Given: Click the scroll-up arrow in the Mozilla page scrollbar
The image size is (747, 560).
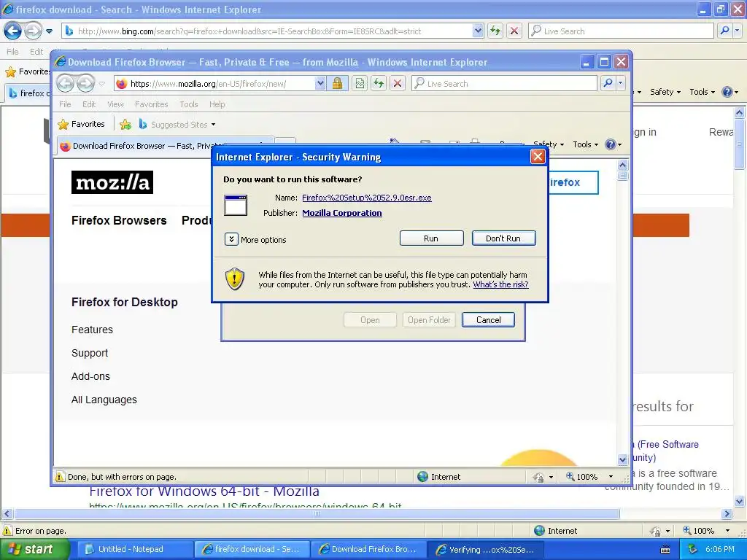Looking at the screenshot, I should tap(623, 166).
